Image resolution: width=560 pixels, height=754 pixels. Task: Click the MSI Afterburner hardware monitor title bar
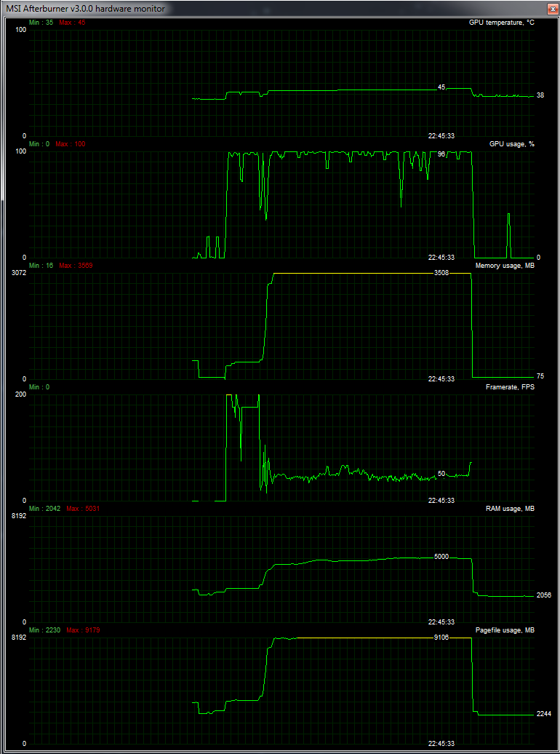coord(218,8)
